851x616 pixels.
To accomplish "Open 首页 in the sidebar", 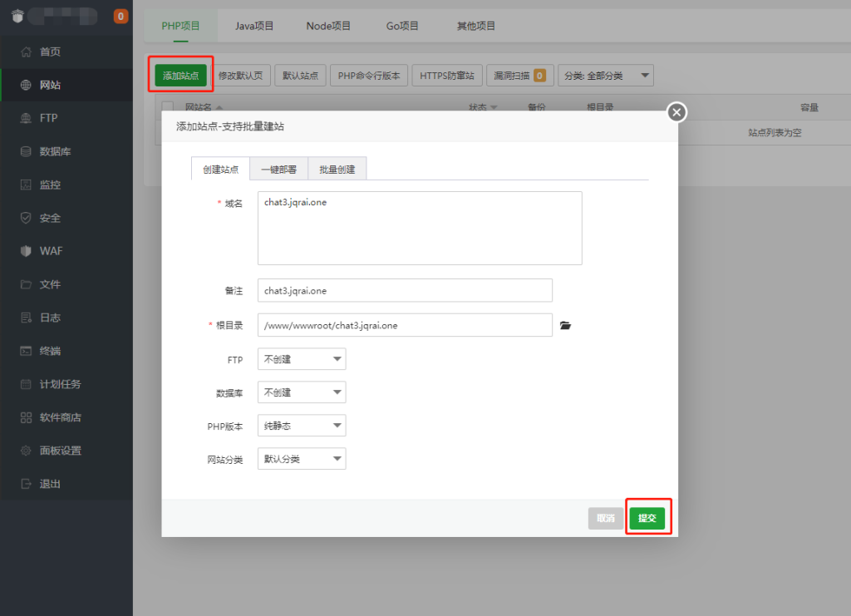I will [66, 52].
